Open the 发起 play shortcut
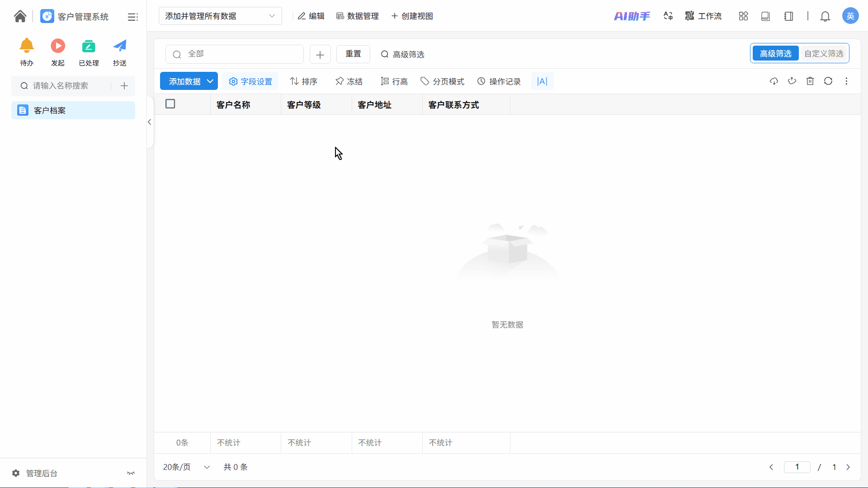 pyautogui.click(x=58, y=46)
